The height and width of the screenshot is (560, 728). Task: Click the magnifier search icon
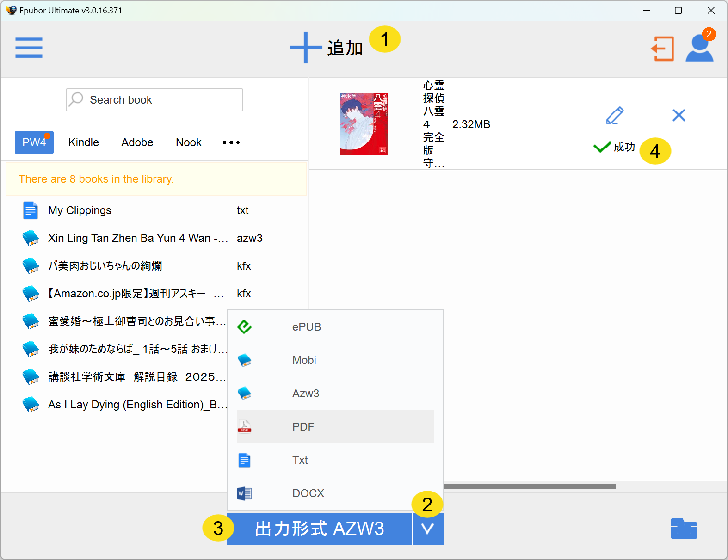(76, 99)
